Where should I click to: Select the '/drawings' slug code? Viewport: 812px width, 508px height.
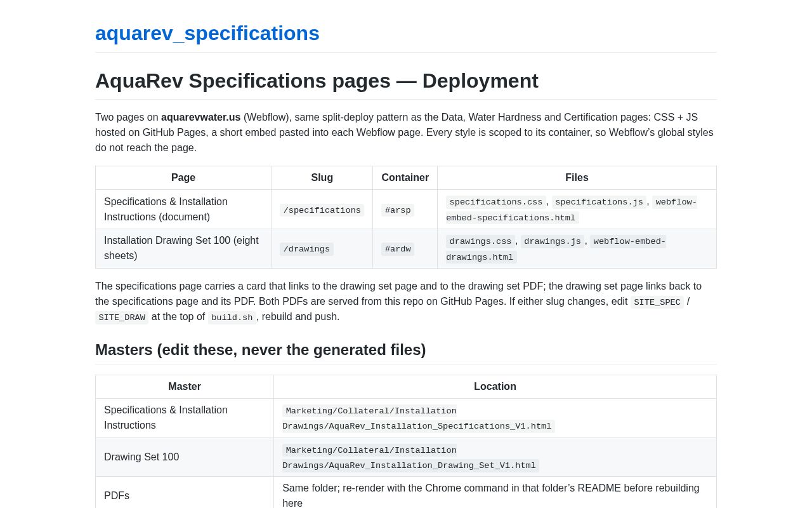(306, 249)
